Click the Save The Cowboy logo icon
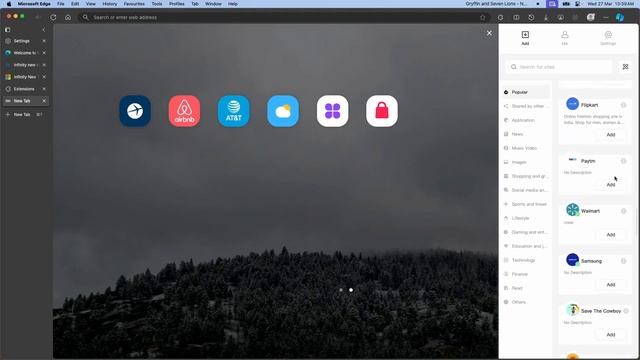The height and width of the screenshot is (360, 640). click(x=572, y=310)
